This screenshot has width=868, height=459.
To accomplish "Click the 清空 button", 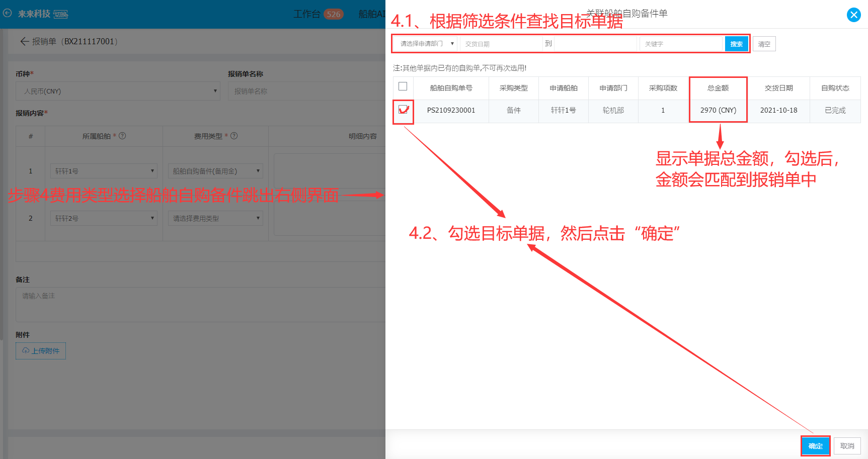I will pos(764,44).
